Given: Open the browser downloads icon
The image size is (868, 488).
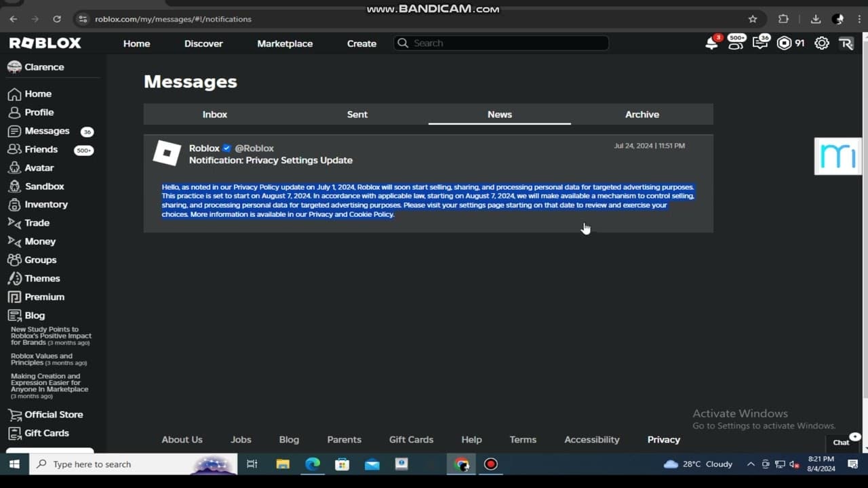Looking at the screenshot, I should (816, 19).
